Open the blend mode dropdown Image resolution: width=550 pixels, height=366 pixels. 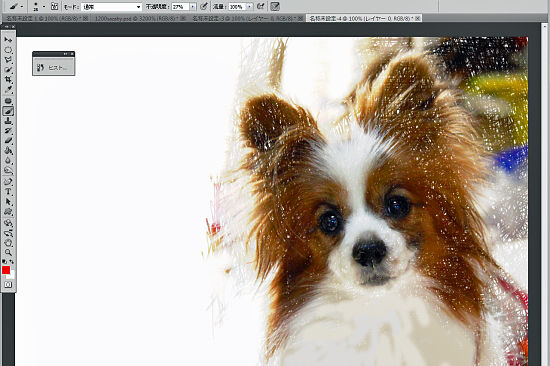tap(111, 7)
